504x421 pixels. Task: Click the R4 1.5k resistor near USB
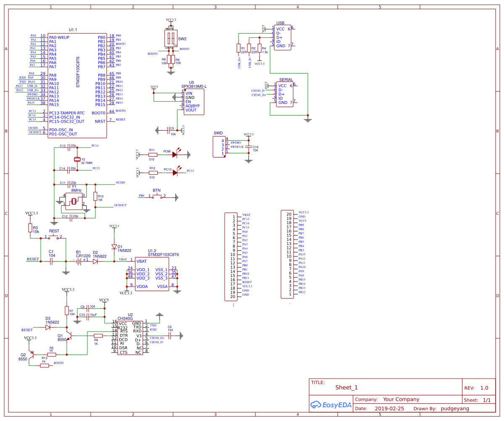point(260,48)
